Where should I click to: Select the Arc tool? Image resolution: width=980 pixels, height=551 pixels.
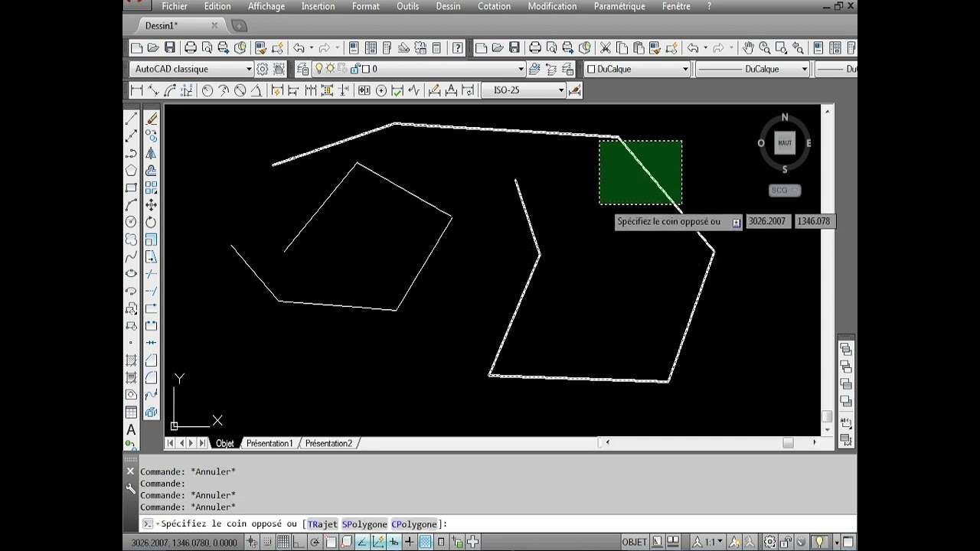click(x=131, y=204)
